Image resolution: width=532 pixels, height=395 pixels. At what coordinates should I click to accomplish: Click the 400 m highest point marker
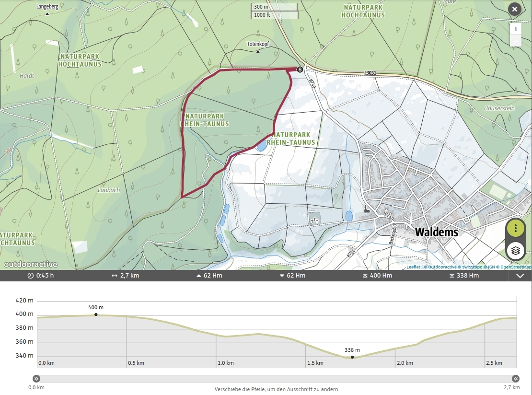pyautogui.click(x=96, y=314)
